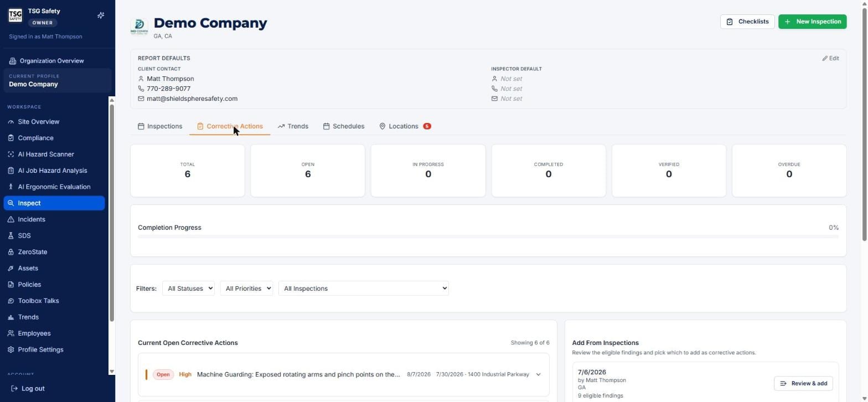Open the Locations tab
Image resolution: width=868 pixels, height=402 pixels.
[x=405, y=126]
